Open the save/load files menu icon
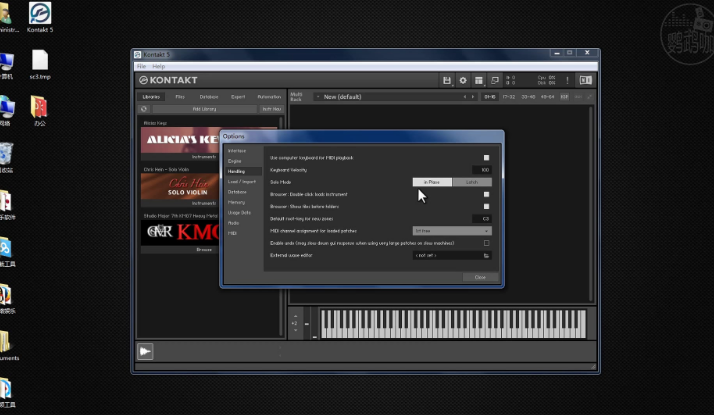Viewport: 714px width, 415px height. tap(446, 81)
